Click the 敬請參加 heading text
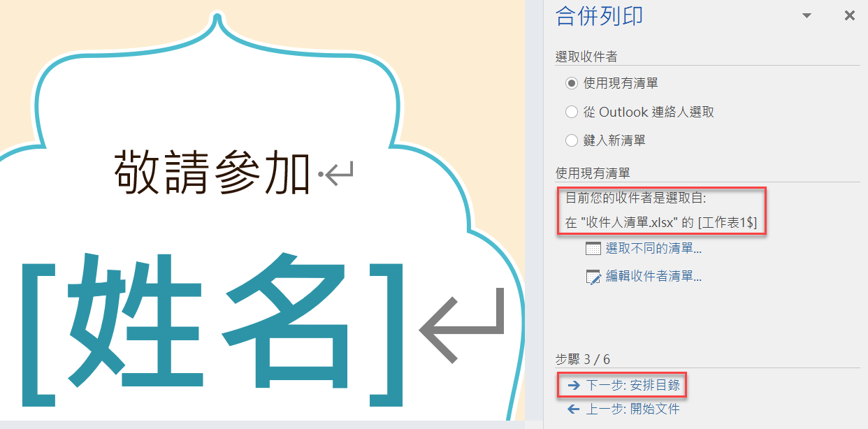The height and width of the screenshot is (429, 868). pyautogui.click(x=212, y=170)
